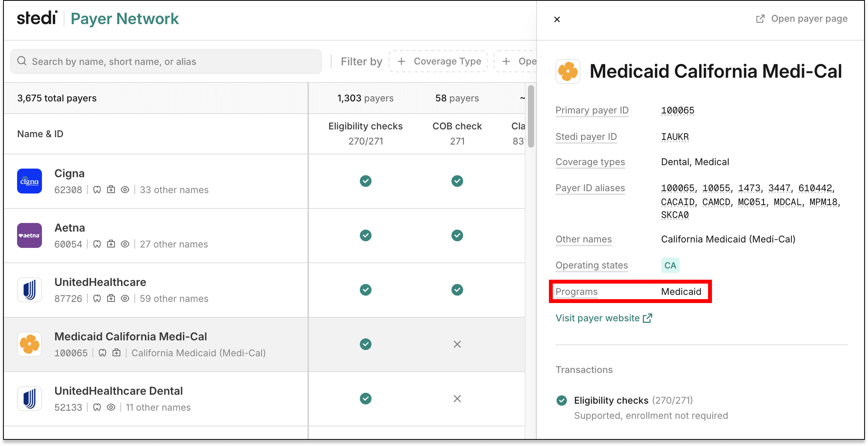
Task: Click the Operating states label
Action: pos(592,265)
